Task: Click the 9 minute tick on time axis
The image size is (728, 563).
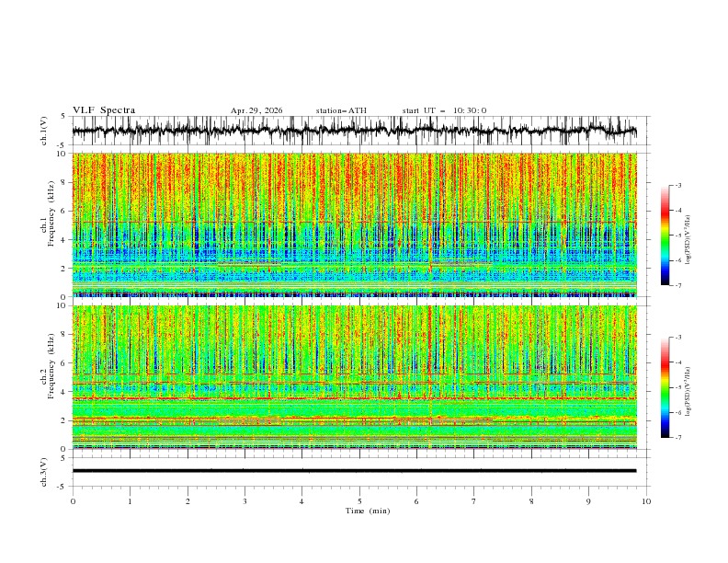Action: point(588,501)
